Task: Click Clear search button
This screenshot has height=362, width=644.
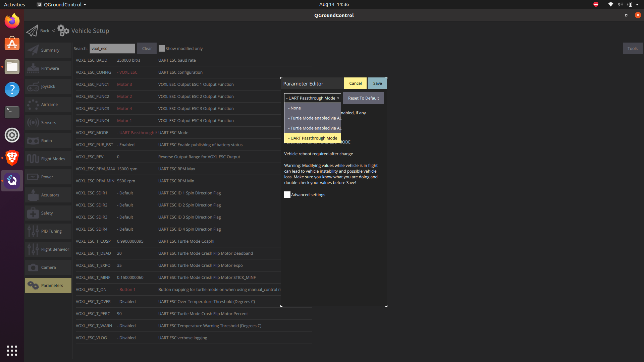Action: 147,49
